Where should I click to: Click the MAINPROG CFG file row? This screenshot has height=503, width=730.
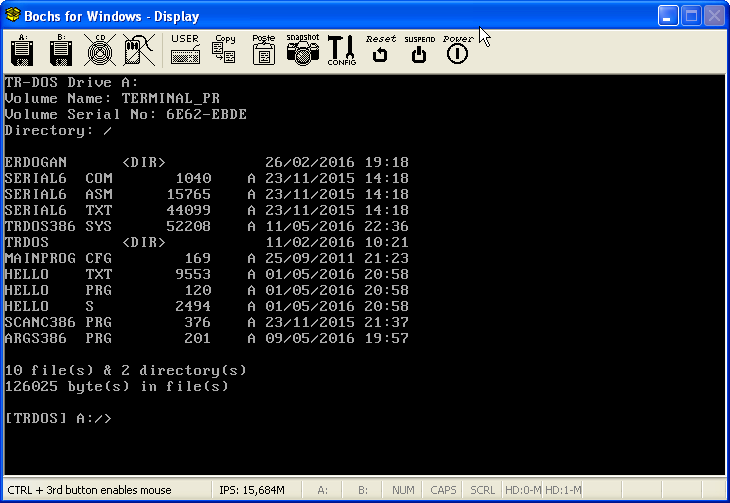click(x=207, y=258)
